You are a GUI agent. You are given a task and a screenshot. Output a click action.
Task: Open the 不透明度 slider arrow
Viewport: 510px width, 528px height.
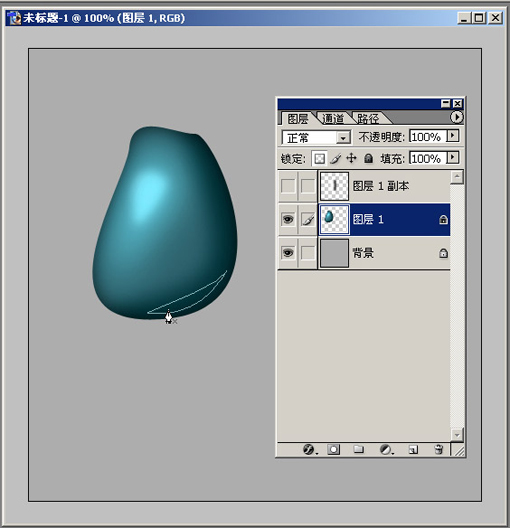(x=453, y=136)
